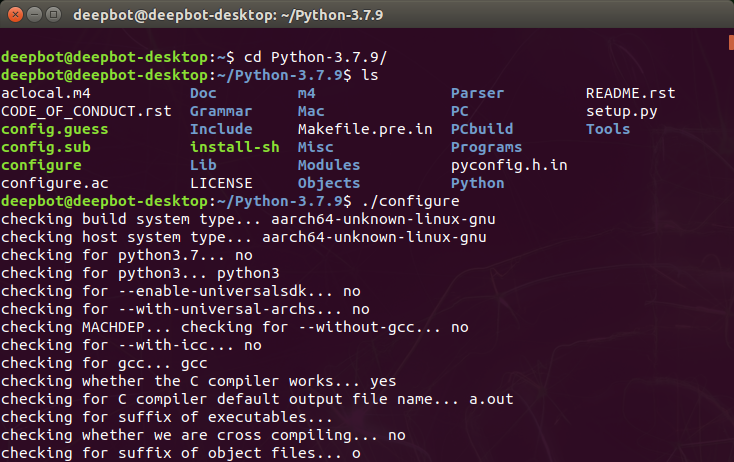Click the suffix of object files line

181,453
